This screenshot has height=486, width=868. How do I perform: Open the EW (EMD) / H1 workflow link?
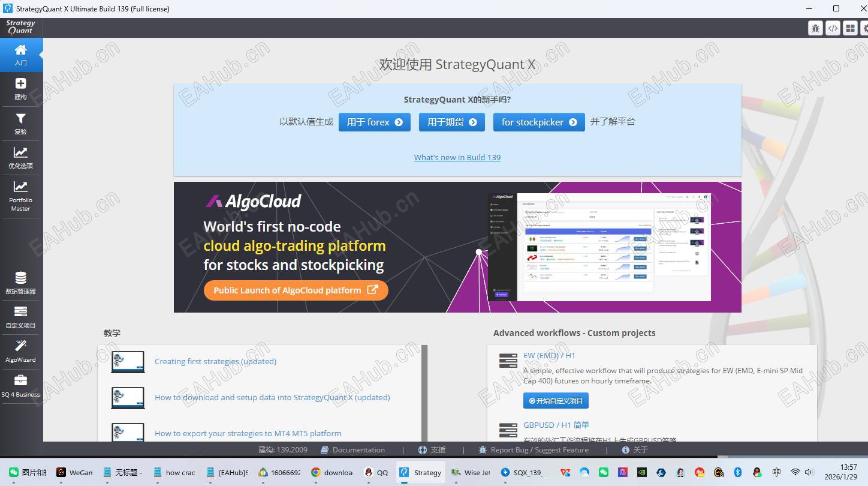pos(549,355)
